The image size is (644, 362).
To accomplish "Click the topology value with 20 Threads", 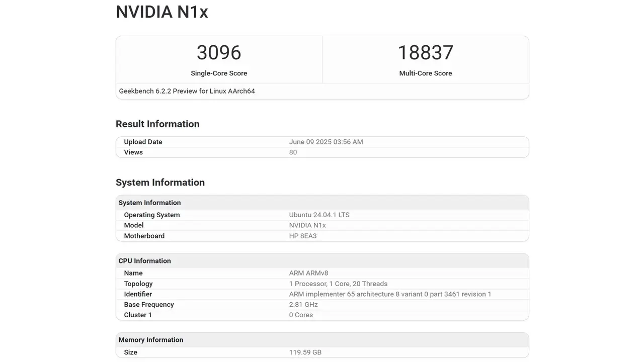I will click(x=338, y=284).
